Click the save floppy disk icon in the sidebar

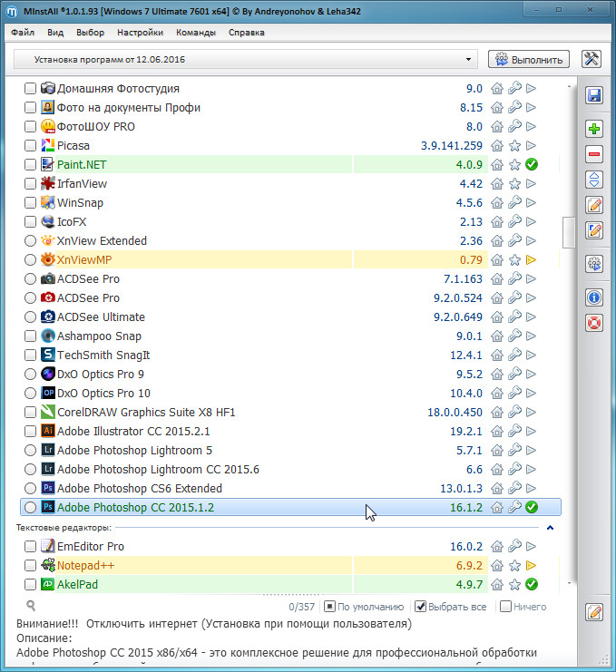(x=593, y=95)
